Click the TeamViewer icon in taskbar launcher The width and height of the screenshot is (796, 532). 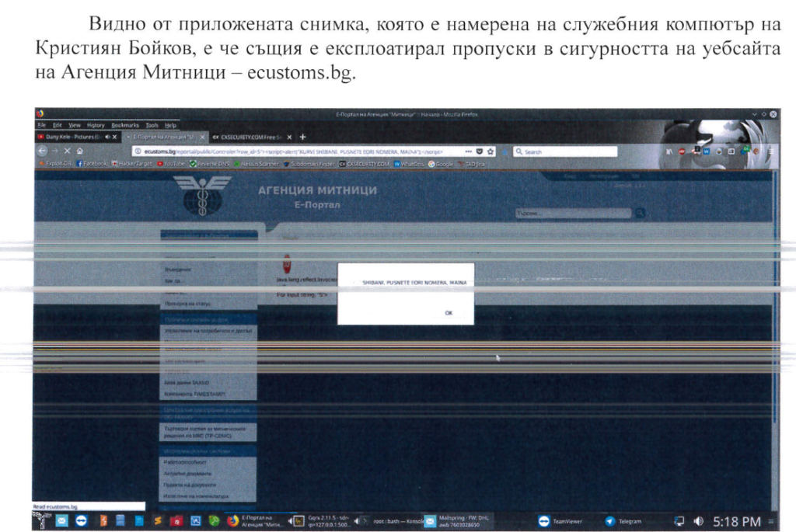click(x=81, y=521)
